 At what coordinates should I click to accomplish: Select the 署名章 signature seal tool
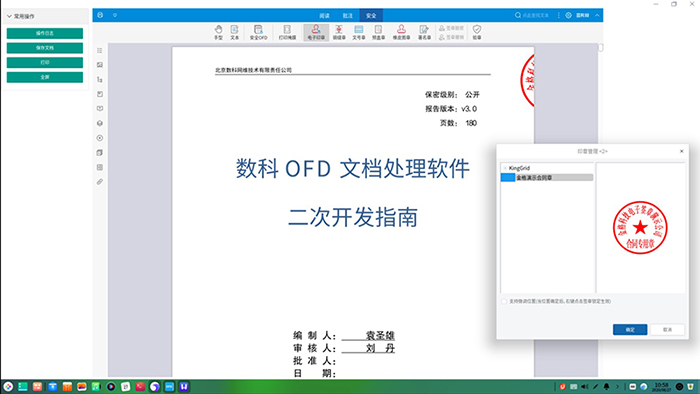pos(424,33)
